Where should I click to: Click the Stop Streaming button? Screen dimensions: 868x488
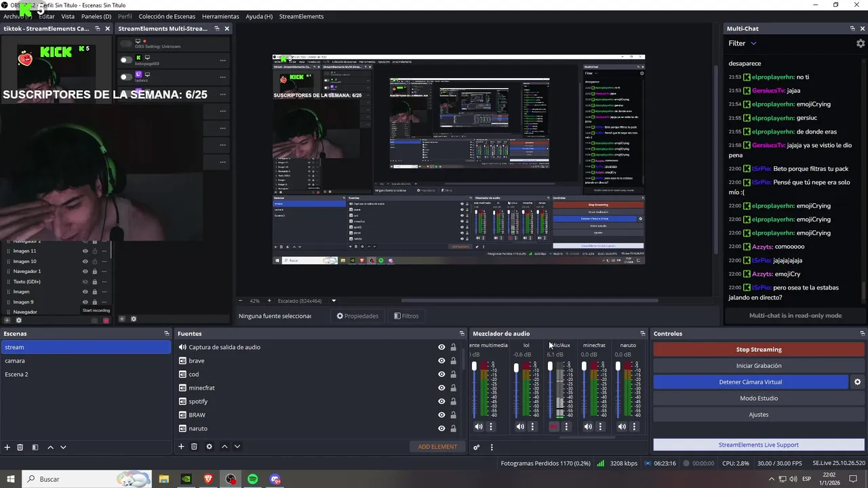click(x=759, y=350)
